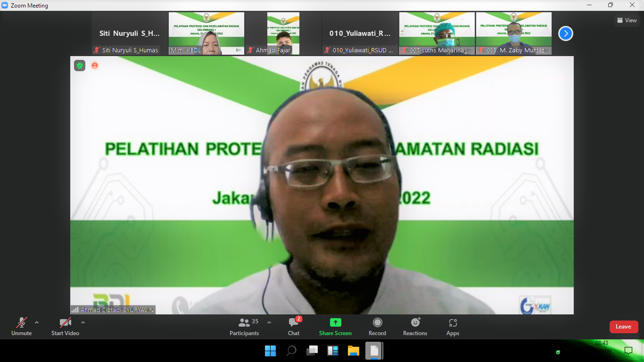Show next page of participant thumbnails
The width and height of the screenshot is (644, 362).
566,33
